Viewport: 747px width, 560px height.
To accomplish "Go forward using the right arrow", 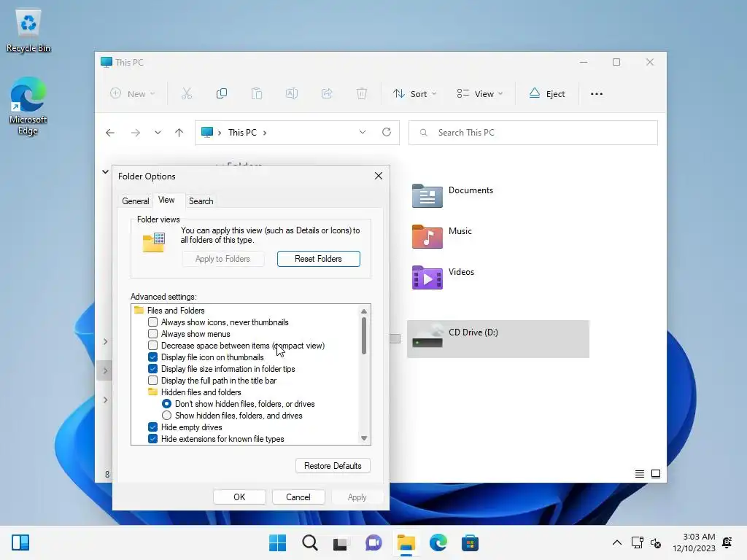I will click(x=136, y=133).
